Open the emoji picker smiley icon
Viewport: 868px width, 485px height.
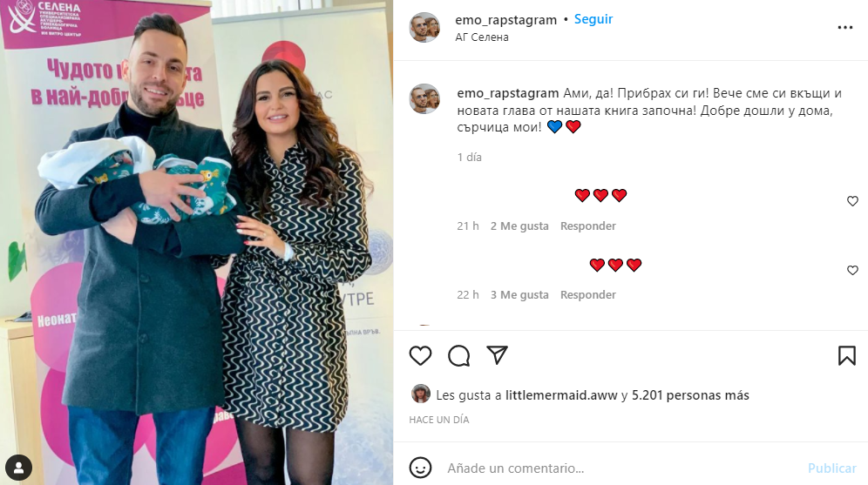coord(420,468)
